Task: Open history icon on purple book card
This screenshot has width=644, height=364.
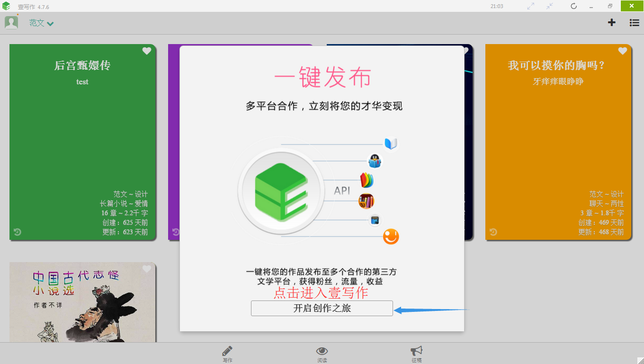Action: (x=176, y=232)
